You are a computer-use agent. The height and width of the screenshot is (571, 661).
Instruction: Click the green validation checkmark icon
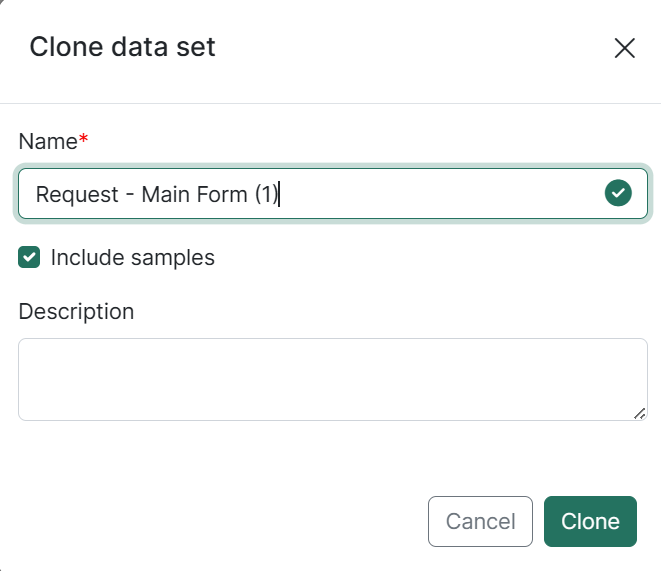pos(618,193)
